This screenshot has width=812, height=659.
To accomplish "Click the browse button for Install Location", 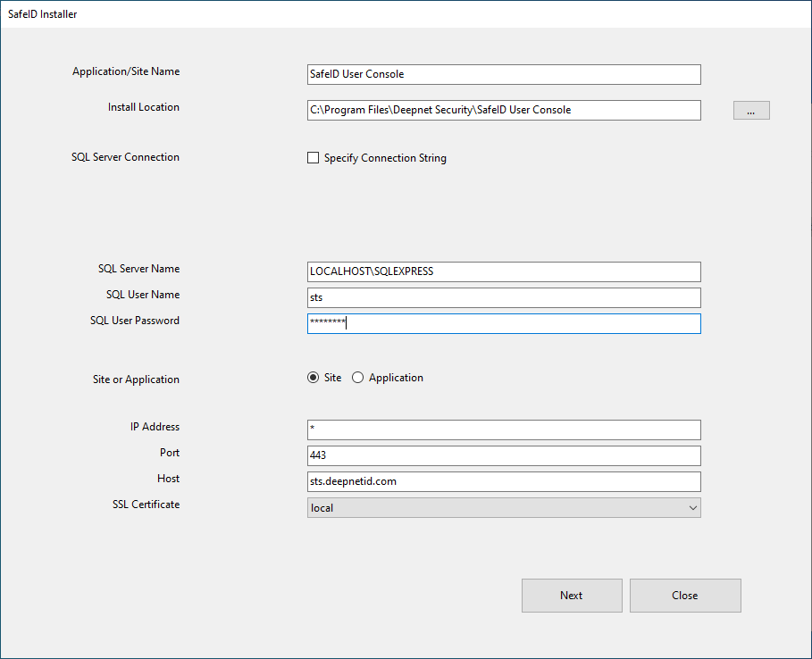I will pos(751,111).
